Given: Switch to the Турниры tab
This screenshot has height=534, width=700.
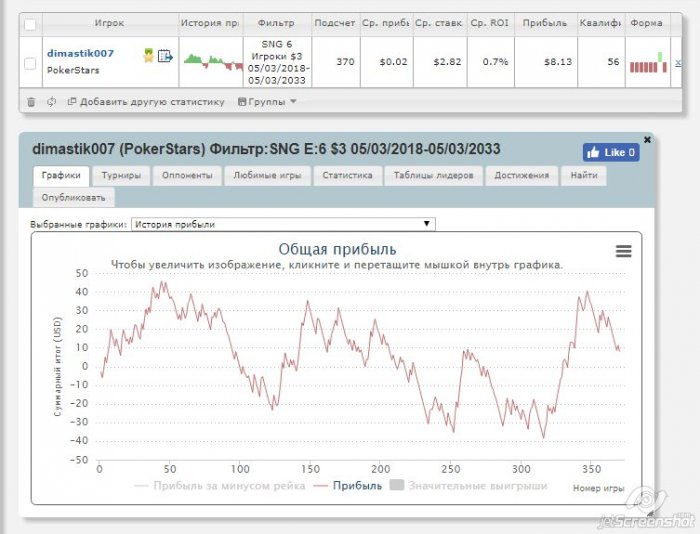Looking at the screenshot, I should click(121, 175).
